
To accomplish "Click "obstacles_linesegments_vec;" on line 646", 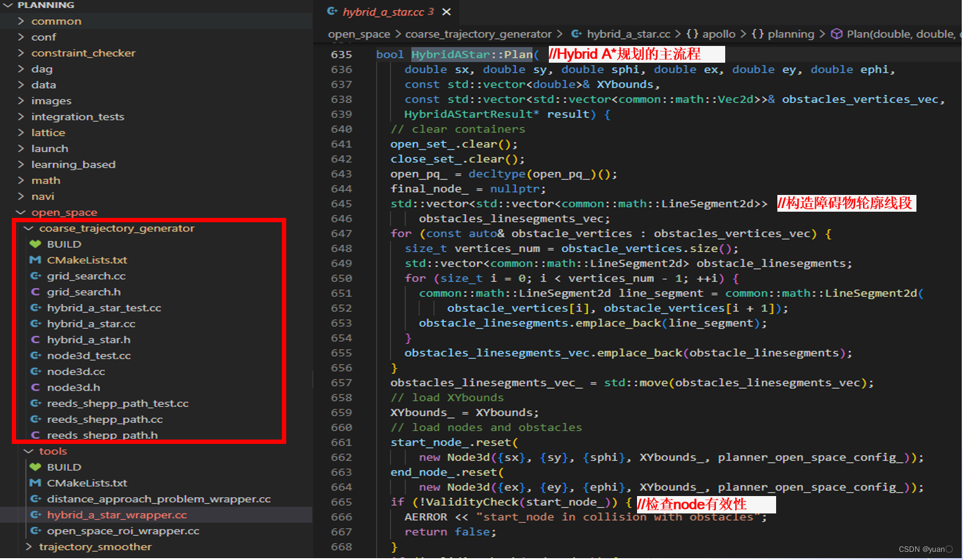I will click(514, 219).
